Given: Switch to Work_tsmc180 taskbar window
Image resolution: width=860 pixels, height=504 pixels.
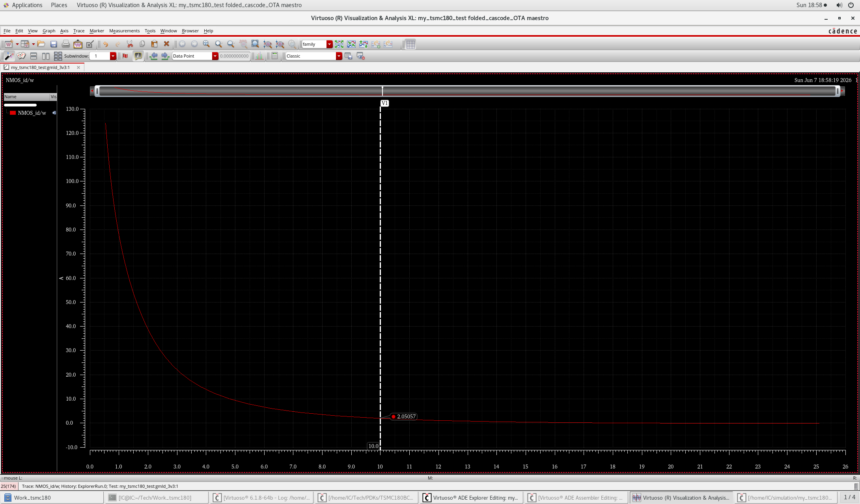Looking at the screenshot, I should click(52, 498).
